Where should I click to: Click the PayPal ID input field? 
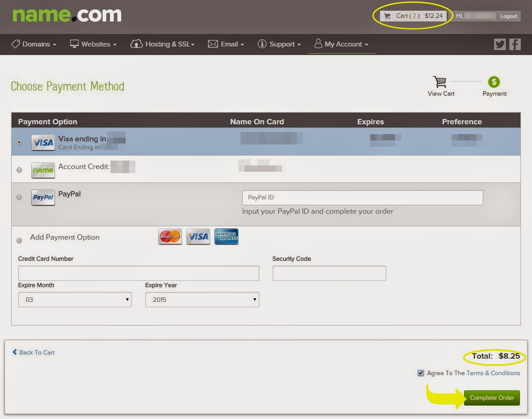coord(363,198)
